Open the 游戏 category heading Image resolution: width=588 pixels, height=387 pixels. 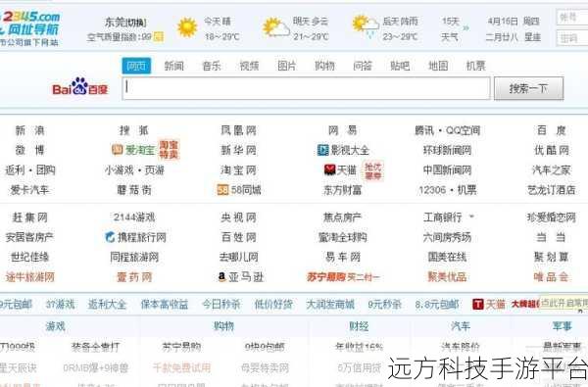pos(56,326)
